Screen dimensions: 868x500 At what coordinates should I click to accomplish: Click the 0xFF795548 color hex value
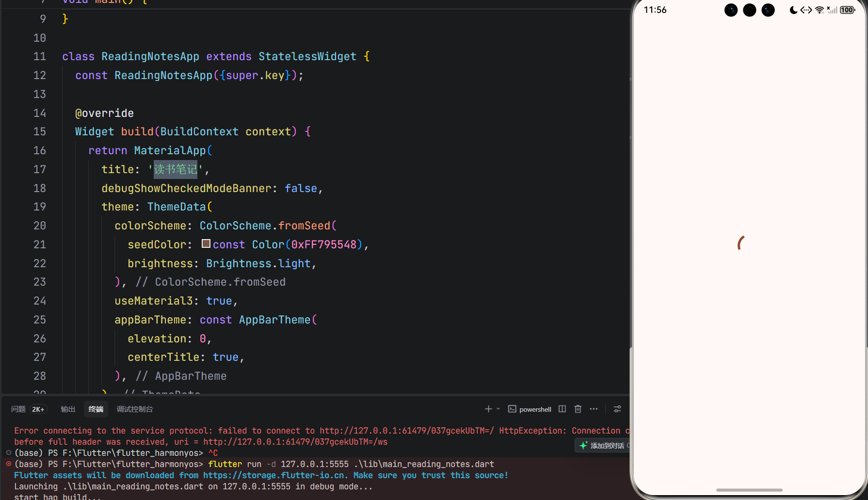pyautogui.click(x=324, y=244)
